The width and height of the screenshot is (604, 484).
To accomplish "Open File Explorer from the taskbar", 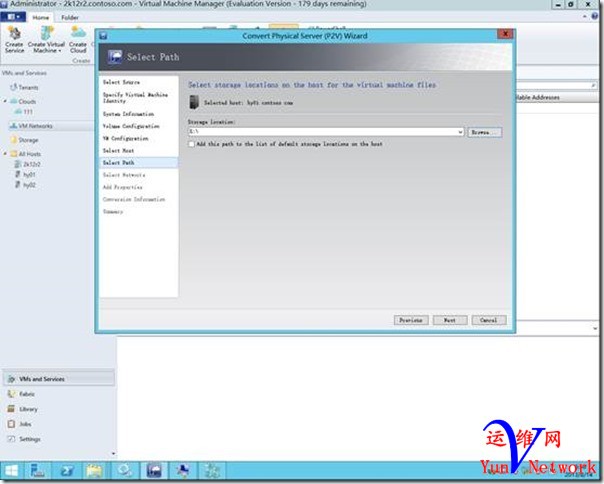I will click(x=95, y=471).
